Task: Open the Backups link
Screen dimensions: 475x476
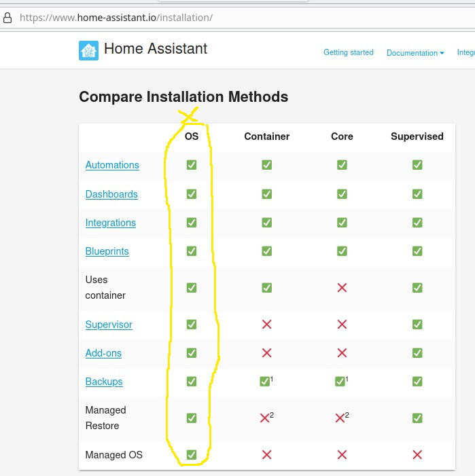Action: pyautogui.click(x=104, y=382)
